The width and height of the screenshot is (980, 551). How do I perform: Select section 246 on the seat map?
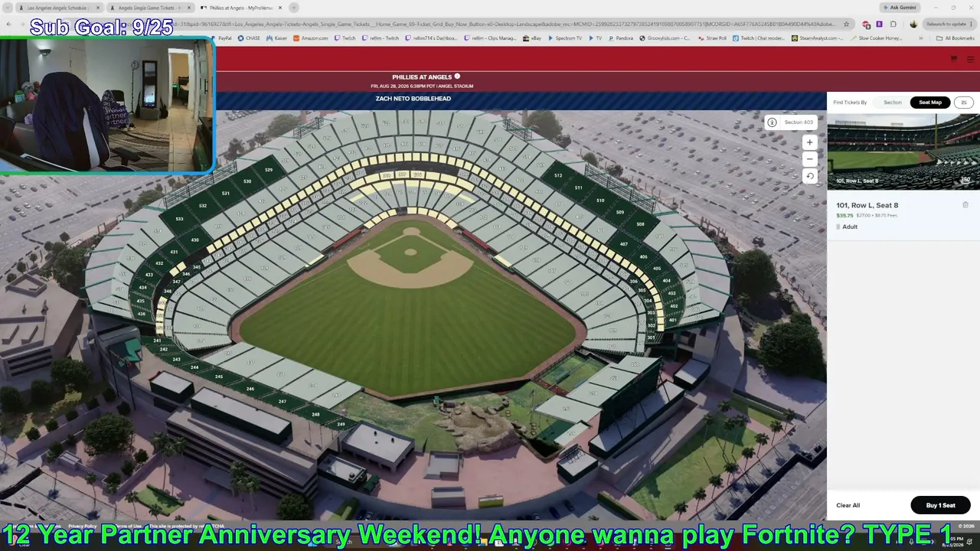[250, 389]
